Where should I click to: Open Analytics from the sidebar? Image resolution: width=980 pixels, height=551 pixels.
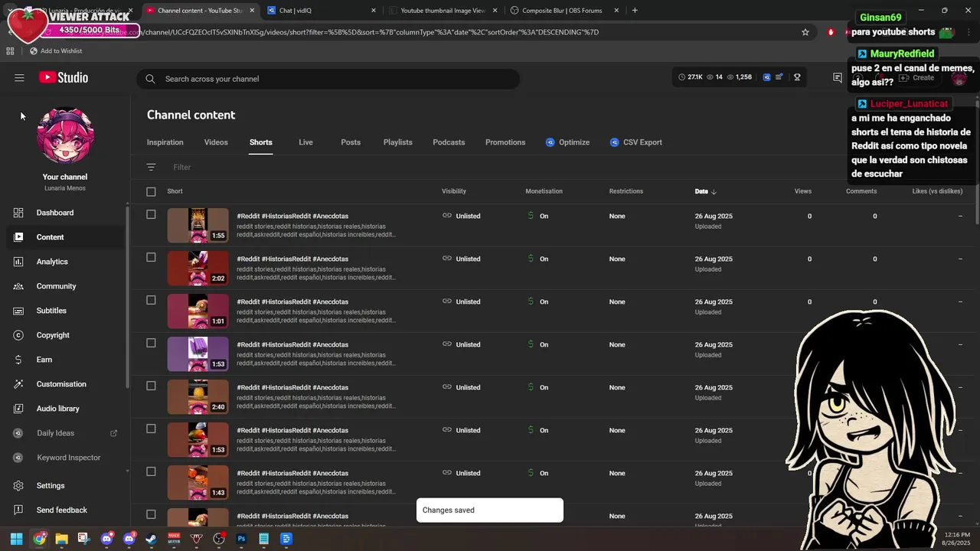[x=52, y=262]
